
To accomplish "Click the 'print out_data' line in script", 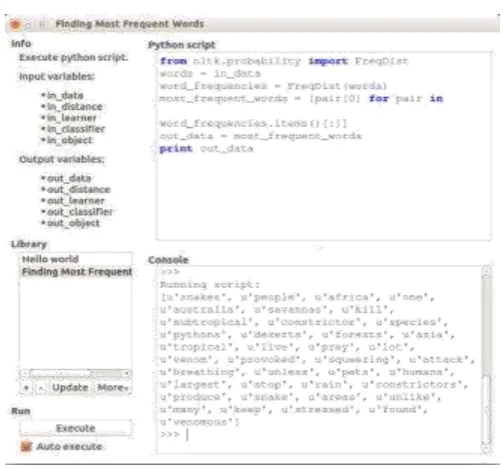I will [x=206, y=149].
